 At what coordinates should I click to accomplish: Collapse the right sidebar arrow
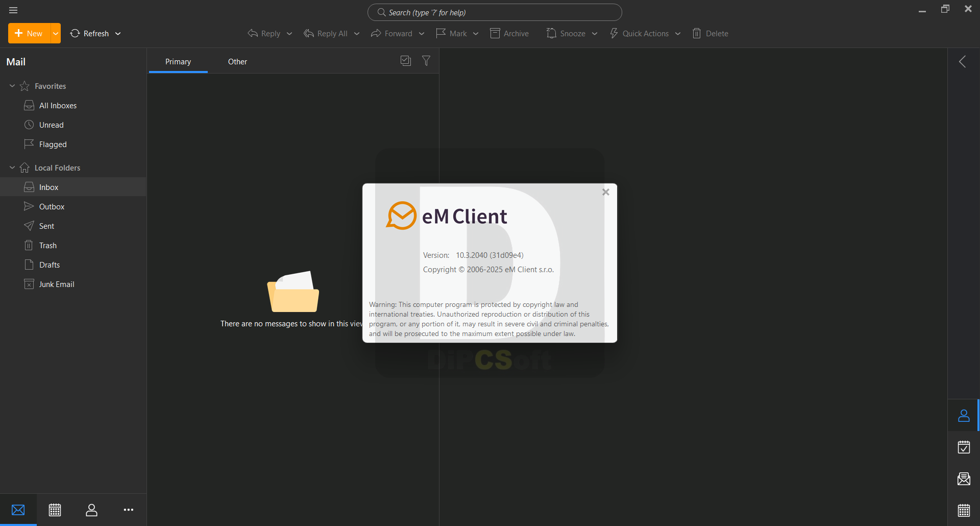coord(963,62)
